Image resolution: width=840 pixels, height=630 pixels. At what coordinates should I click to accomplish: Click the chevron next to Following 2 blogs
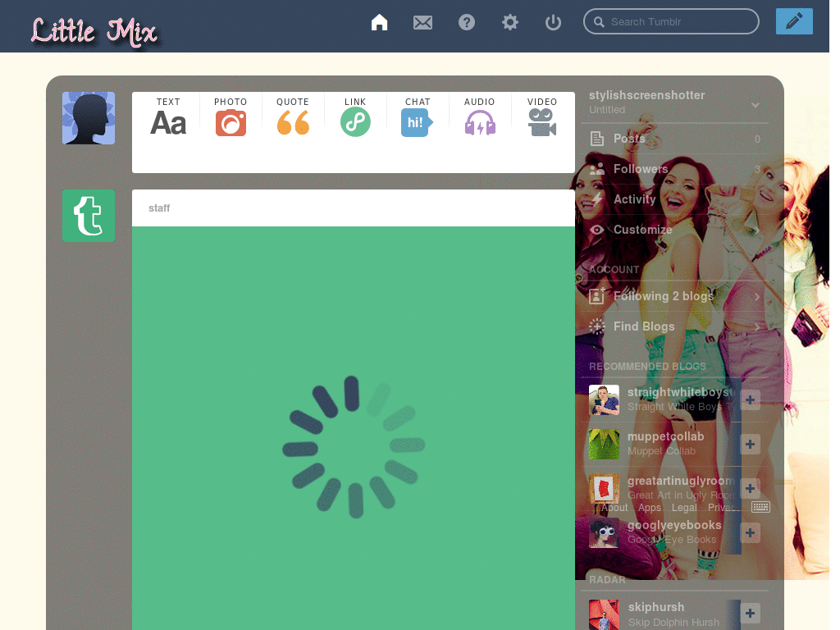point(757,296)
